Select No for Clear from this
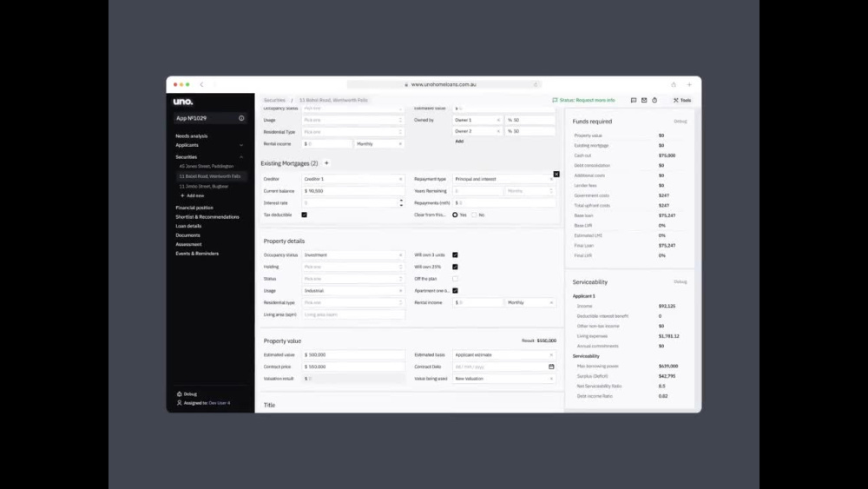 (474, 215)
